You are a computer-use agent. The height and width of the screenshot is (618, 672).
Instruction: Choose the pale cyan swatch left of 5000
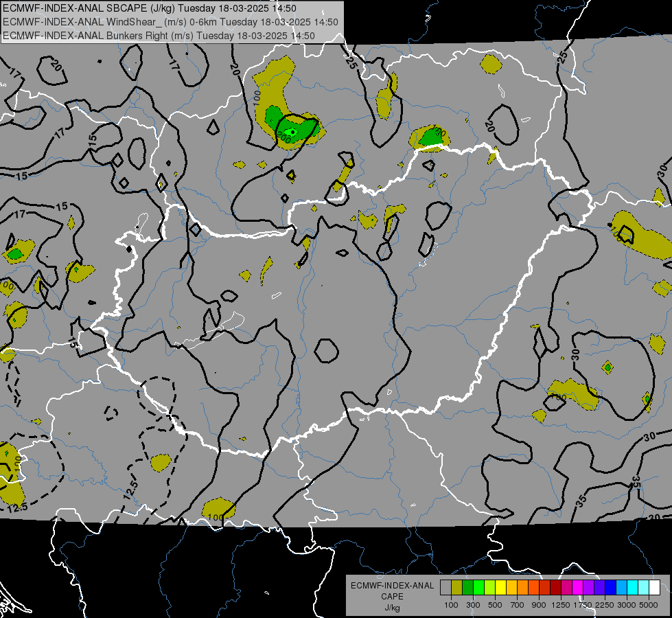click(x=644, y=588)
